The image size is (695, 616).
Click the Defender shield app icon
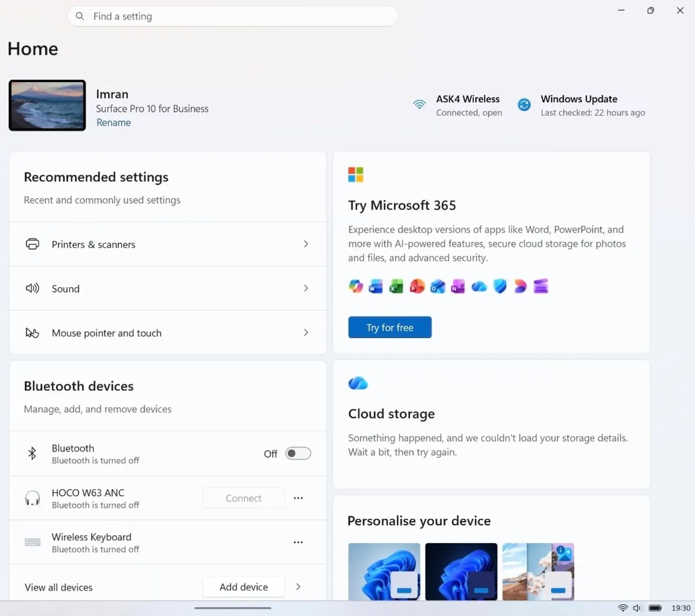500,286
